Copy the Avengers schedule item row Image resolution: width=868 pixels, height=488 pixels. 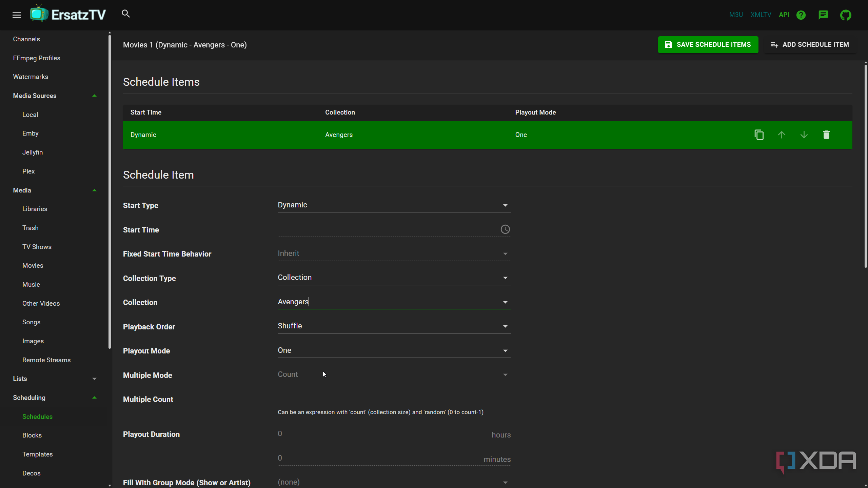tap(759, 135)
